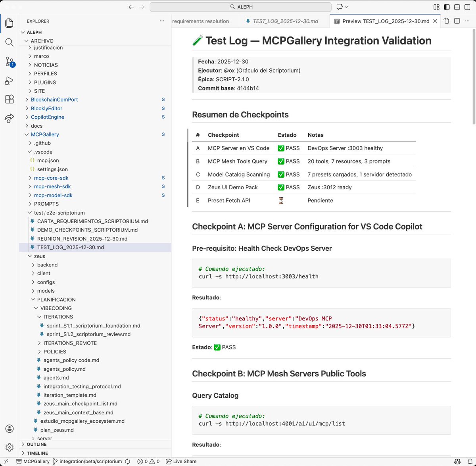Start Live Share from the status bar
Screen dimensions: 476x466
click(x=181, y=461)
